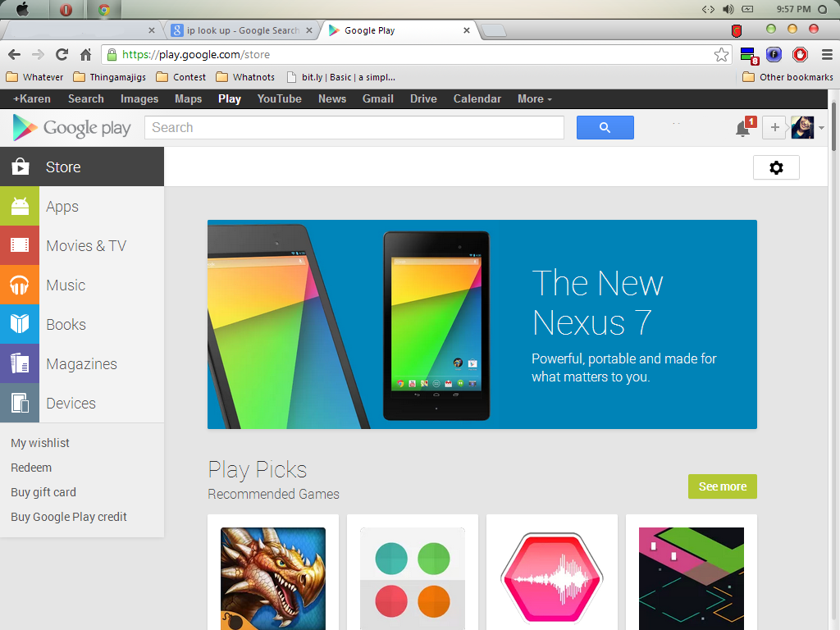Expand the account dropdown arrow
This screenshot has height=630, width=840.
(821, 128)
